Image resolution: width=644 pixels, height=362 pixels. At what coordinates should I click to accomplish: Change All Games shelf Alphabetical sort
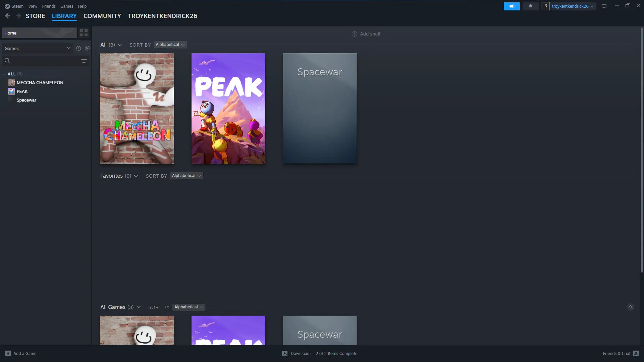[x=189, y=307]
